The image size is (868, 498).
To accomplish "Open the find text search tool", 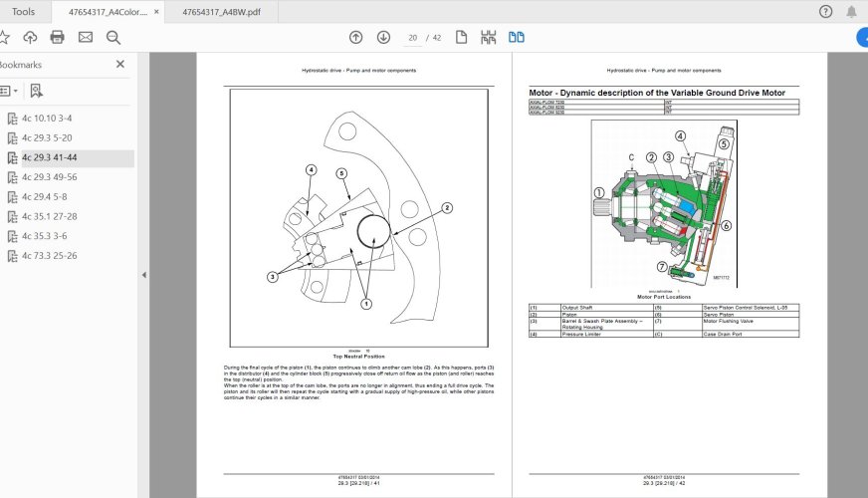I will [x=113, y=37].
